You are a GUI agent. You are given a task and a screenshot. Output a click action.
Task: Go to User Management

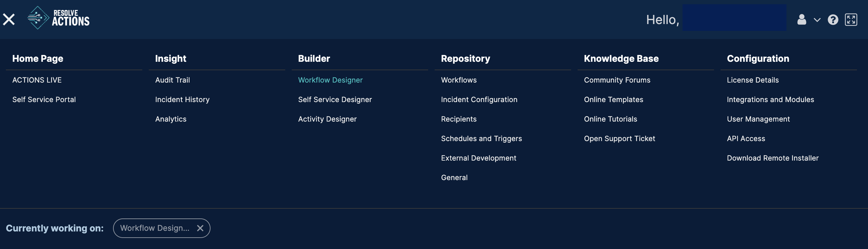click(x=758, y=119)
